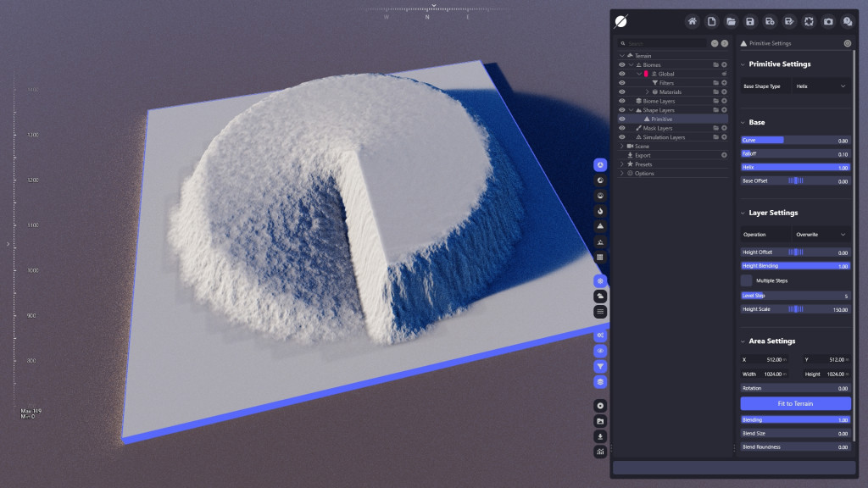Toggle visibility of Filters row
Viewport: 868px width, 488px height.
[621, 83]
